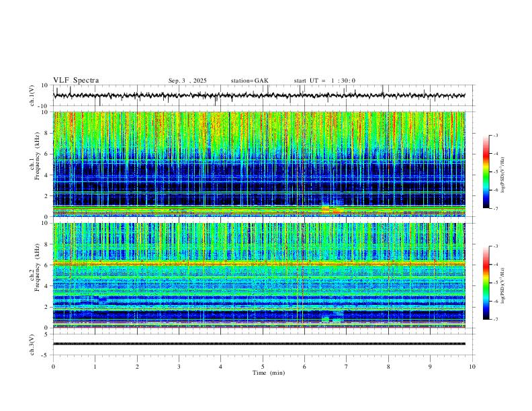The width and height of the screenshot is (532, 411).
Task: Click the "start UT = 1 :30: 0" text
Action: [324, 81]
